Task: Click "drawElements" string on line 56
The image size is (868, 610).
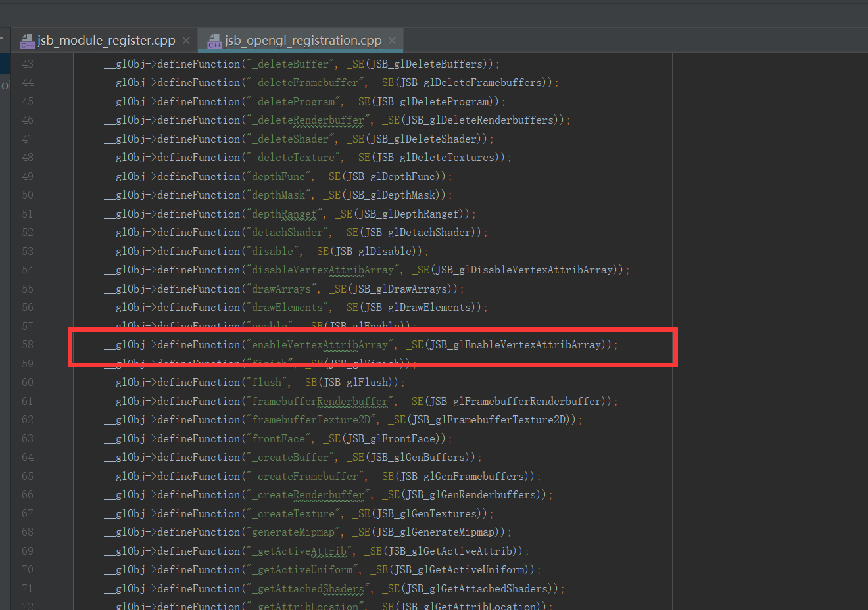Action: pos(287,308)
